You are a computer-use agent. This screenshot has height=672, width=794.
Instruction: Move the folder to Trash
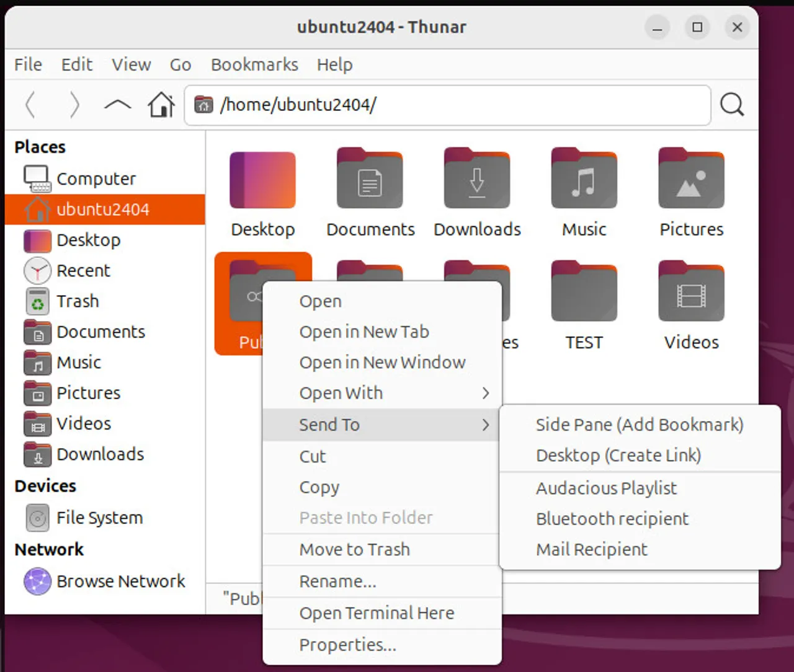click(x=354, y=549)
